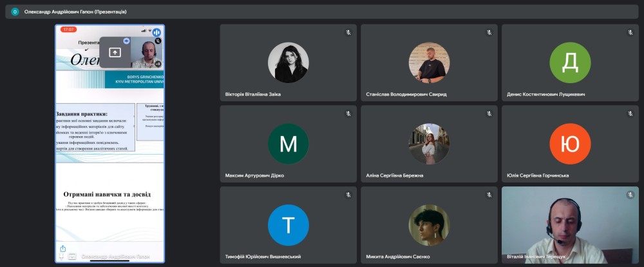Click the red 17:07 recording time pill
The image size is (644, 267).
click(x=69, y=30)
